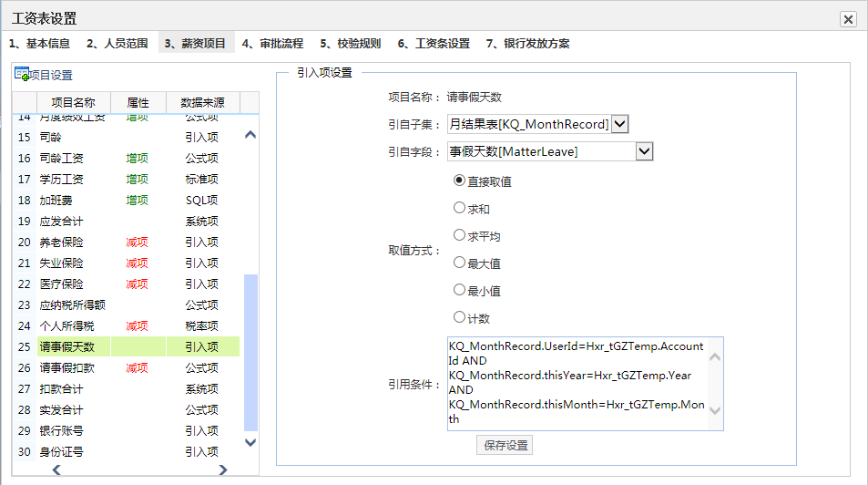868x485 pixels.
Task: Expand the 引自字段 dropdown list
Action: [x=644, y=150]
